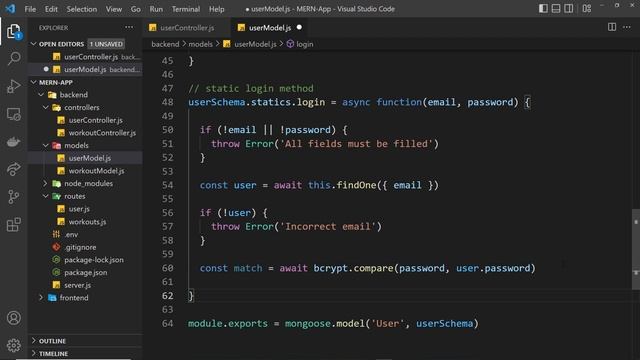Expand frontend folder
The height and width of the screenshot is (360, 640).
click(x=41, y=298)
